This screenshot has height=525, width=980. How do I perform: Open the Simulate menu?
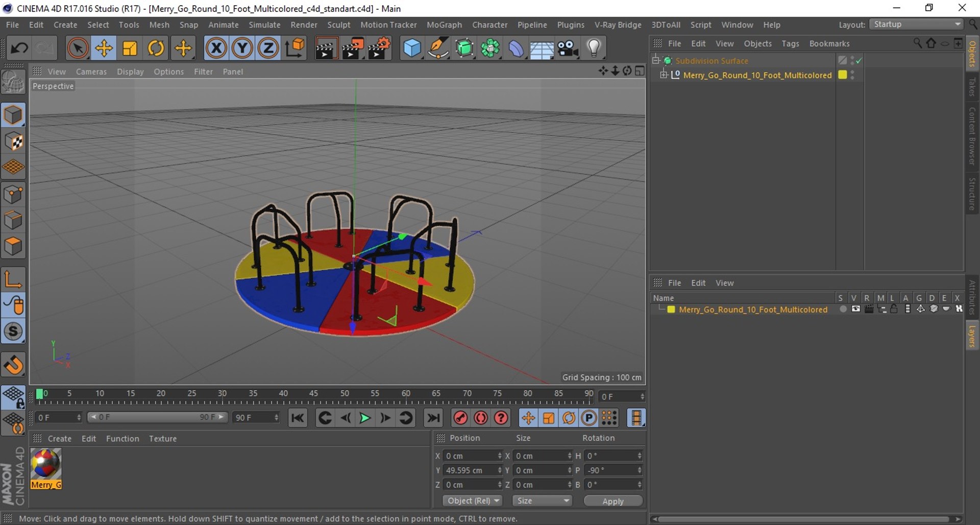264,25
